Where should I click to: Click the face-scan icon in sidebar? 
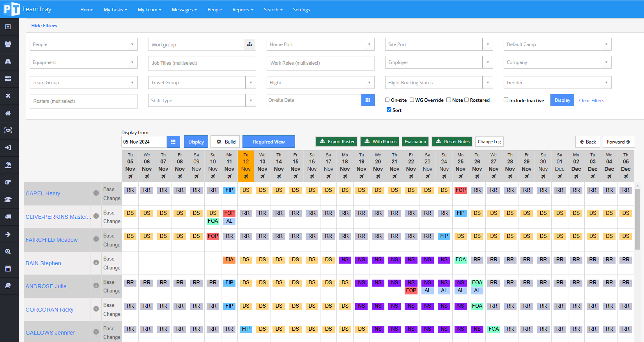click(x=8, y=130)
